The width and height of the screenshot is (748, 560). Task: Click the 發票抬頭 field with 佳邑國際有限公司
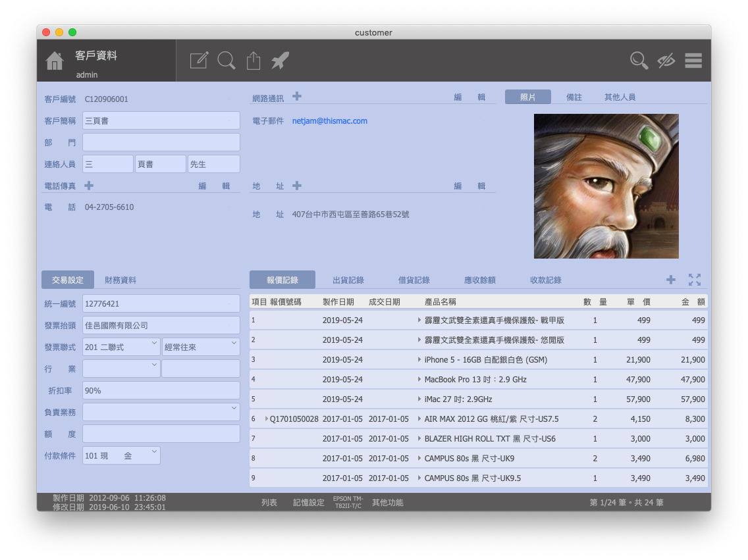(161, 326)
